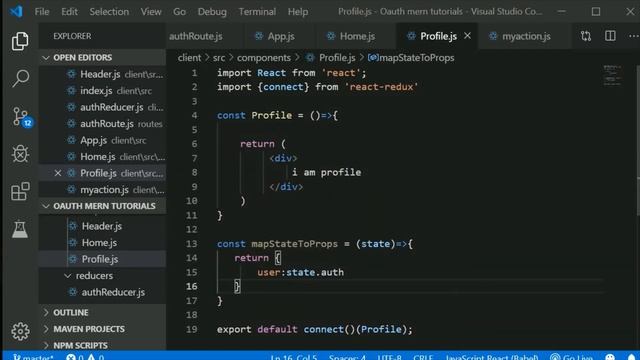640x360 pixels.
Task: Open Home.js in project tree
Action: 102,243
